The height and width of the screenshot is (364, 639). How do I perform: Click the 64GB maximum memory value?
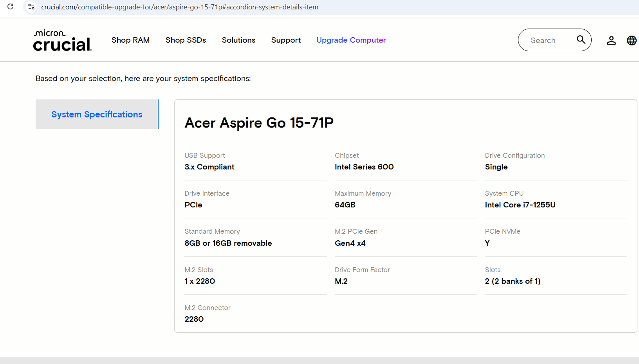point(345,205)
